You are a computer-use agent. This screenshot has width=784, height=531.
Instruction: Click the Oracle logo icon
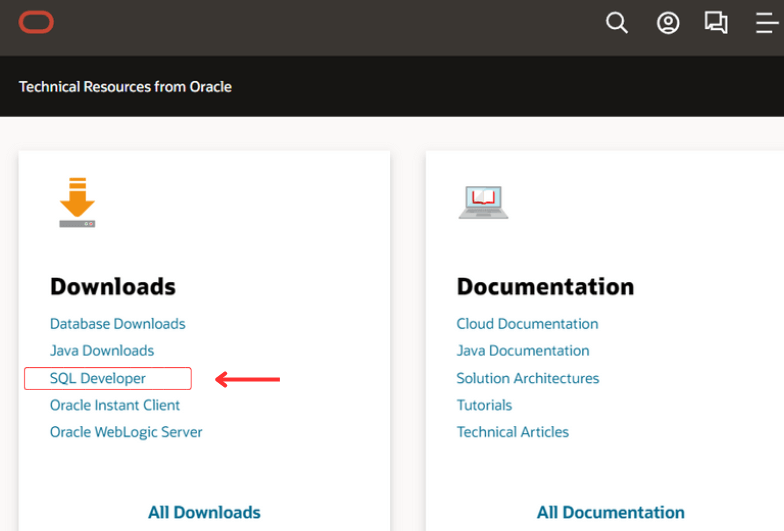(x=36, y=22)
